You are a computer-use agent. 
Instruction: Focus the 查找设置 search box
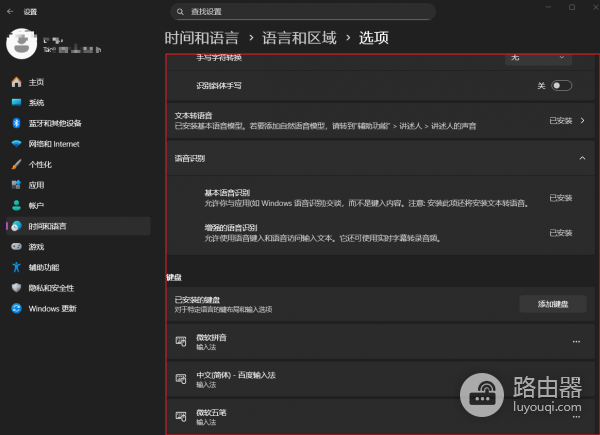pyautogui.click(x=303, y=12)
